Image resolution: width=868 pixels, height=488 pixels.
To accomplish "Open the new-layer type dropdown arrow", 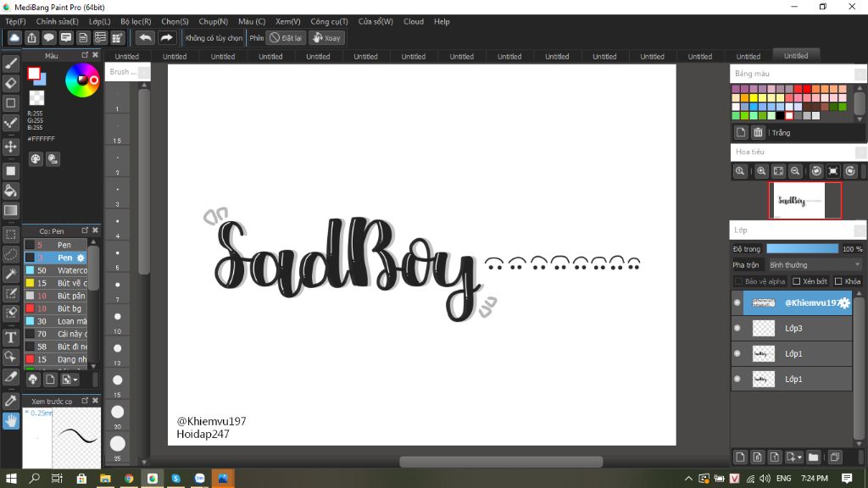I will 800,457.
